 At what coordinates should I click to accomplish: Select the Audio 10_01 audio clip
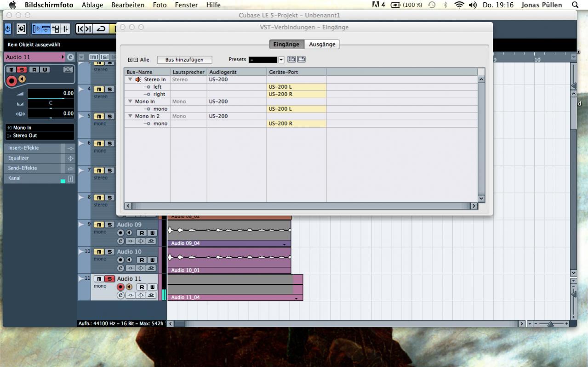click(229, 260)
